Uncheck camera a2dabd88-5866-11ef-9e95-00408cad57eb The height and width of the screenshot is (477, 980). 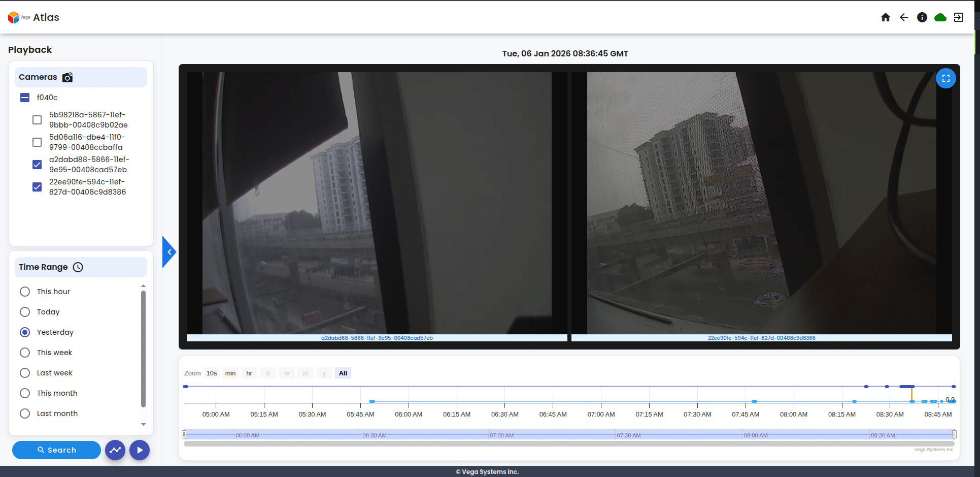click(37, 164)
